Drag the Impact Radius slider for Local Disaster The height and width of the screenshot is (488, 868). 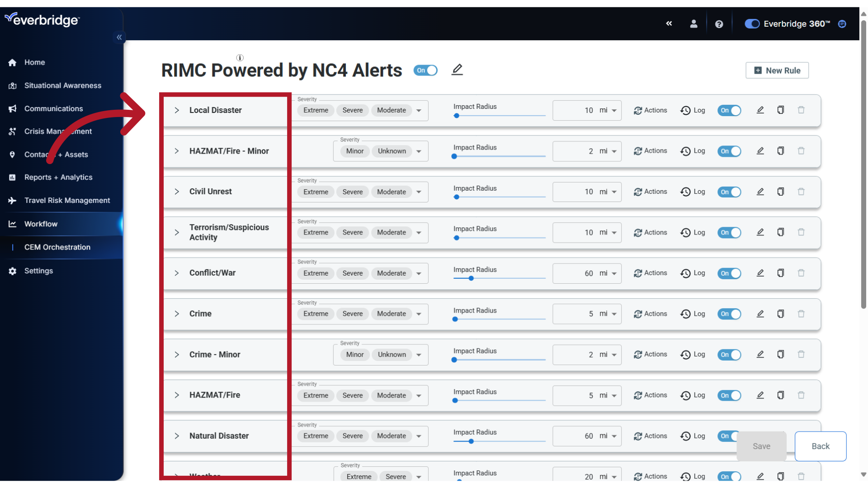[x=456, y=115]
